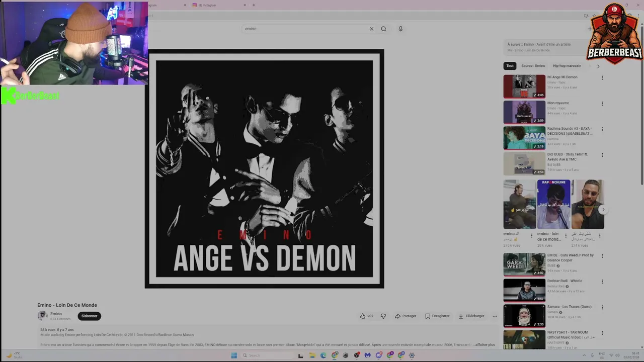This screenshot has height=362, width=644.
Task: Open options menu for Rachma Sounds #3
Action: click(602, 129)
